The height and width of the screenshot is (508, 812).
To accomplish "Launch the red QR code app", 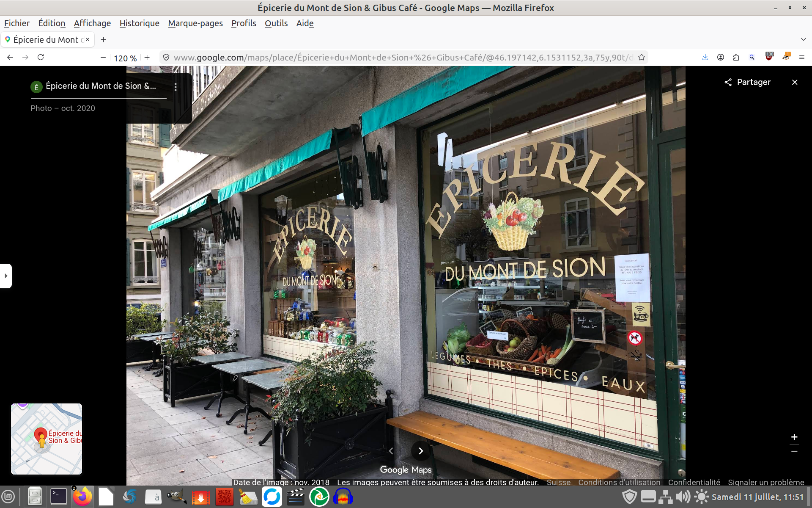I will pos(224,497).
